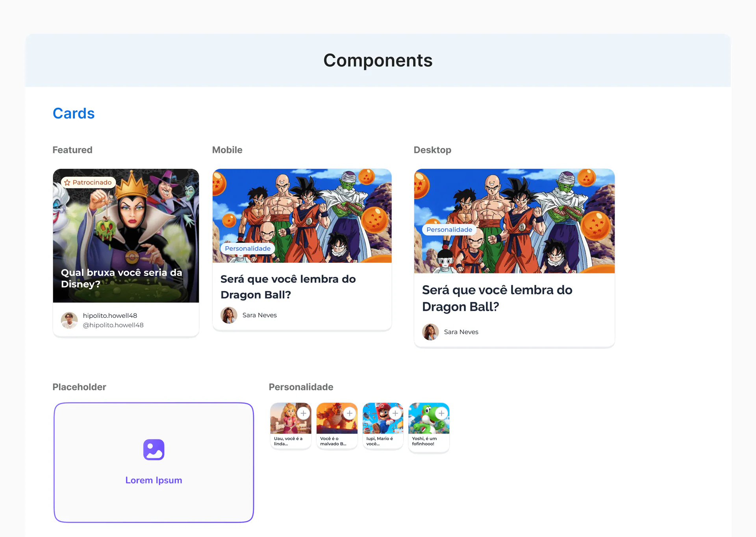
Task: Click the Mobile column label
Action: coord(227,150)
